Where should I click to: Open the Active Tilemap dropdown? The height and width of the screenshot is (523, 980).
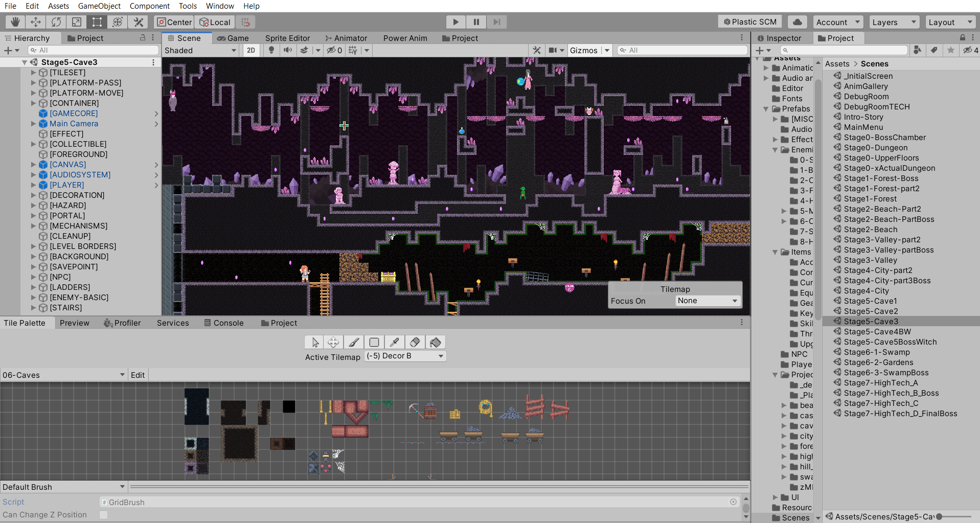pos(405,356)
